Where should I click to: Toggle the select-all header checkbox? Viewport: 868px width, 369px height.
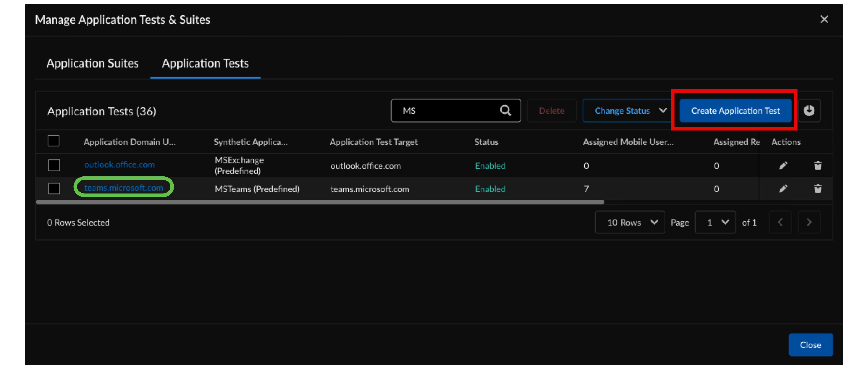coord(54,141)
